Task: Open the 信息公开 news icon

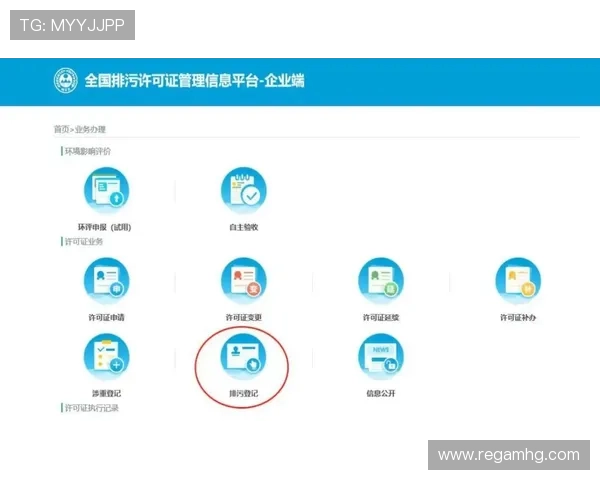Action: pos(381,357)
